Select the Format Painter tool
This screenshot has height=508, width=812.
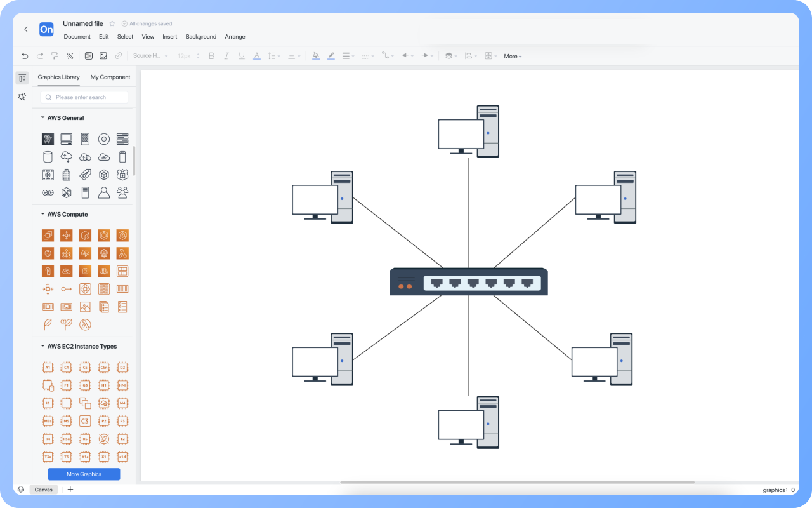tap(55, 56)
